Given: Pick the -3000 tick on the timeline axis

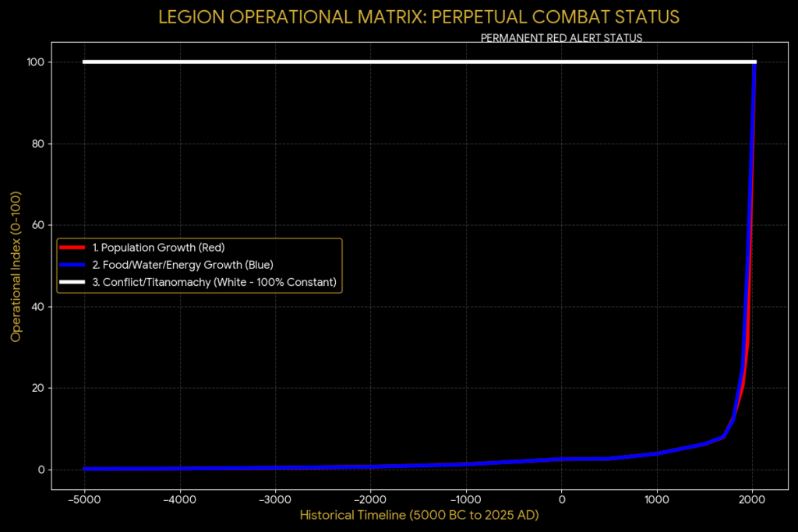Looking at the screenshot, I should click(x=274, y=499).
